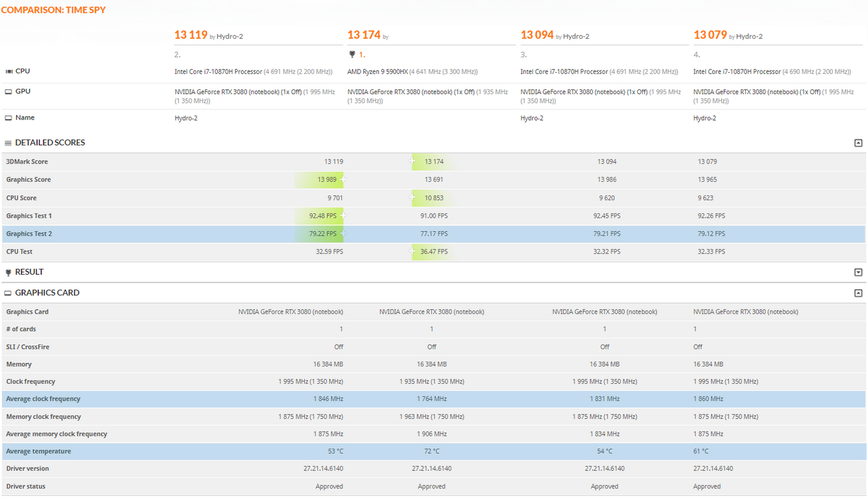868x497 pixels.
Task: Click the 1 906 MHz average memory clock value
Action: click(x=432, y=434)
